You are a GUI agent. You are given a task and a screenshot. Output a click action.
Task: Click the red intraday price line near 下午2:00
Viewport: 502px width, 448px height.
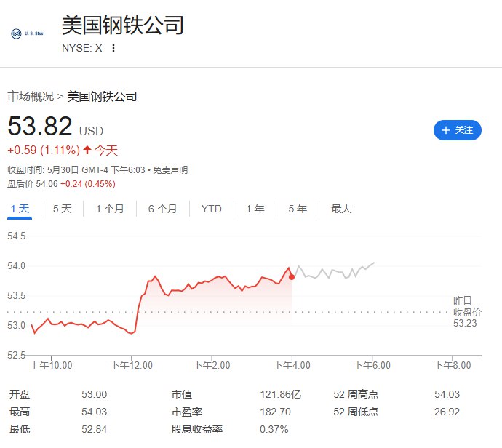coord(212,280)
